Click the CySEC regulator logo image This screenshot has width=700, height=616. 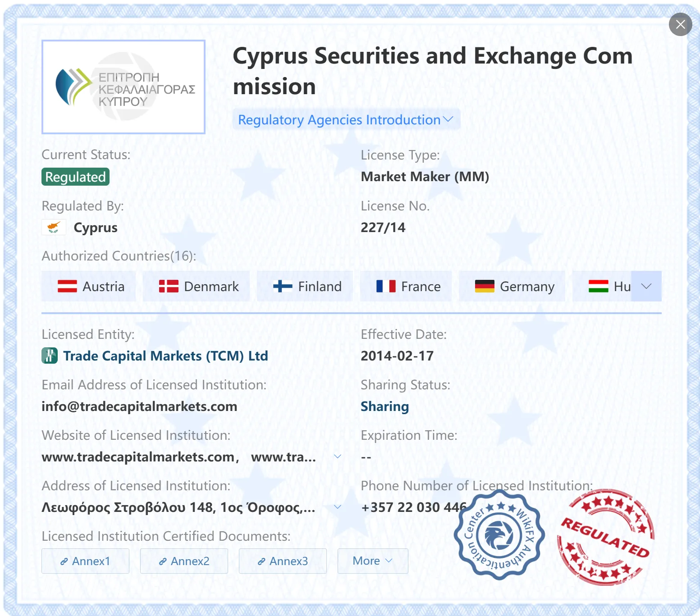click(x=124, y=87)
